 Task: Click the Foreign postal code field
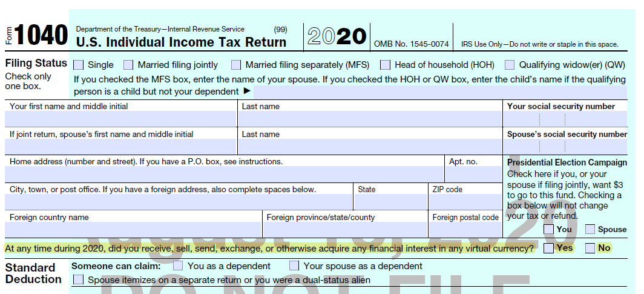pos(465,230)
